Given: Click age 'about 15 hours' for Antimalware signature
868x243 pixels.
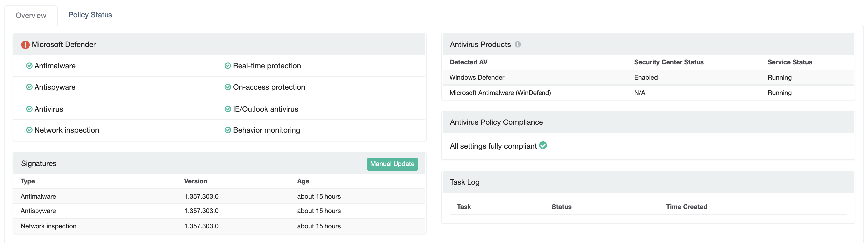Looking at the screenshot, I should [319, 196].
